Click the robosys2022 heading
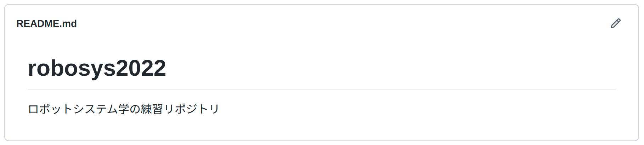The width and height of the screenshot is (644, 145). click(x=97, y=68)
